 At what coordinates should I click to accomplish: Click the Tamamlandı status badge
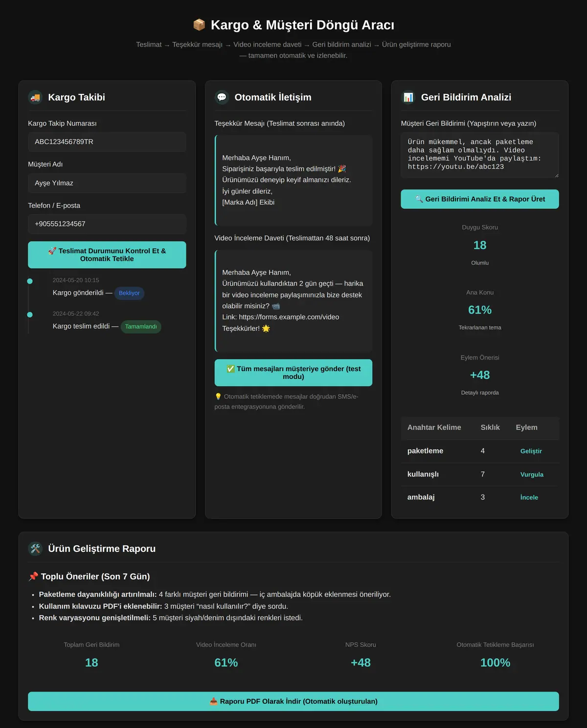click(141, 326)
